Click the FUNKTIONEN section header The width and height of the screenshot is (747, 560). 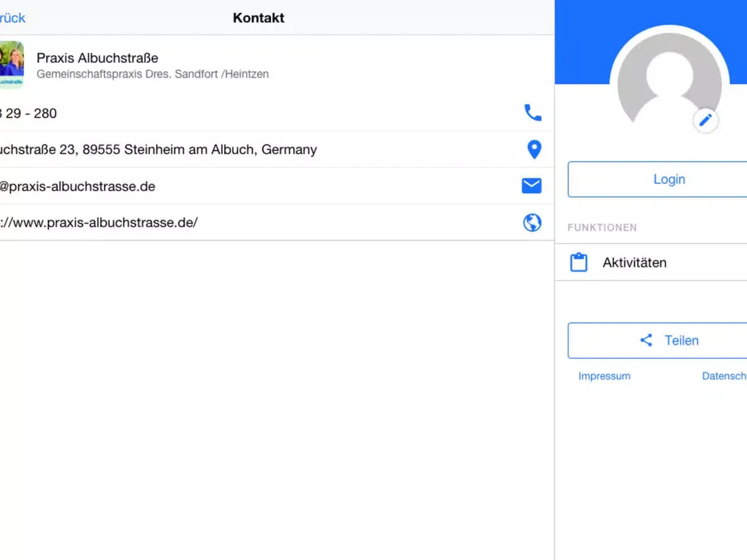click(x=602, y=227)
